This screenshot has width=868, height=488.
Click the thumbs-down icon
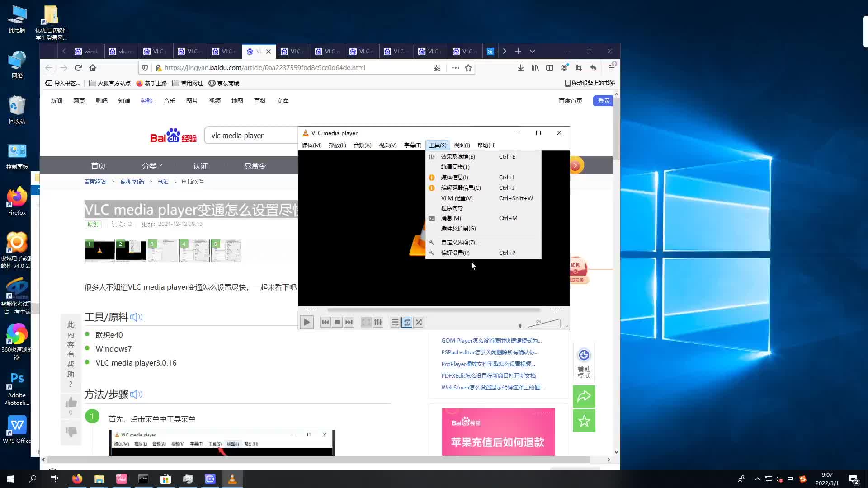tap(71, 432)
